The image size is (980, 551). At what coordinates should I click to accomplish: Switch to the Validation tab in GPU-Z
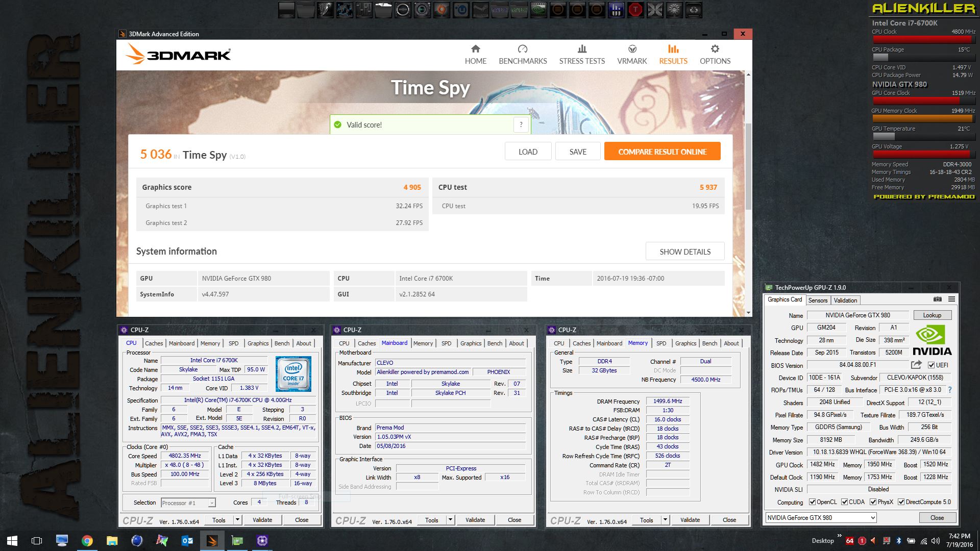click(845, 300)
